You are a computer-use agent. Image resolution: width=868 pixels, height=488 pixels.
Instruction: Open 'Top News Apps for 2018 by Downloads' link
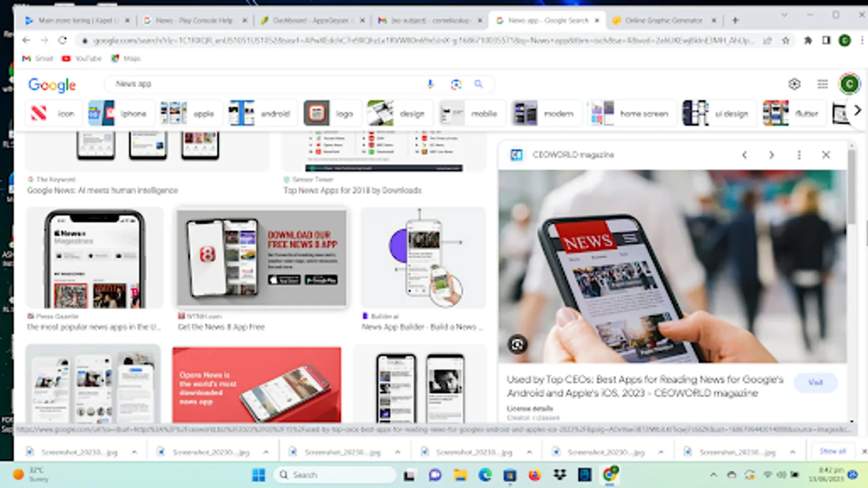[x=353, y=190]
